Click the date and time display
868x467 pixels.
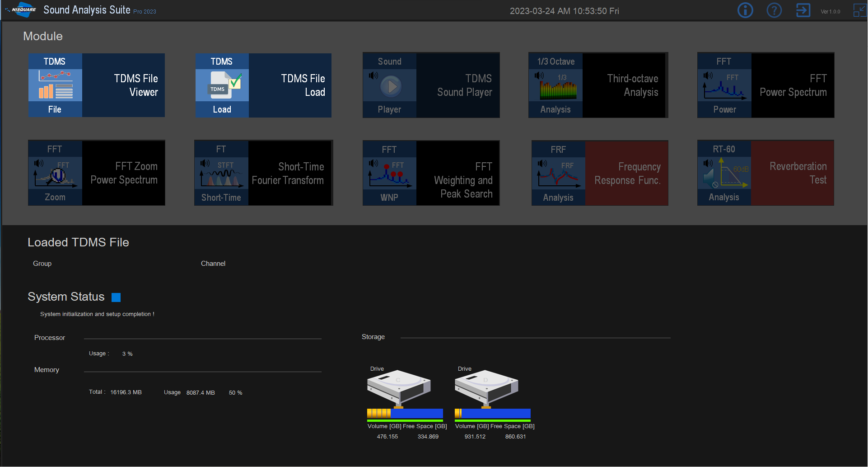pos(565,11)
